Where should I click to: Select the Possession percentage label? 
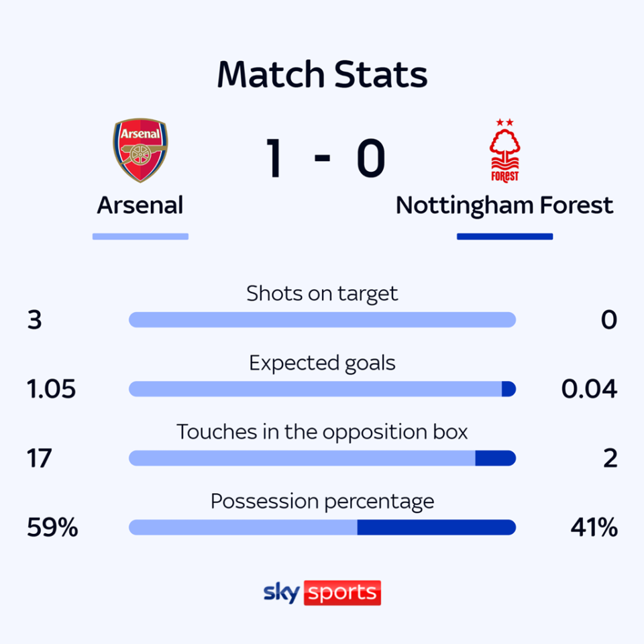(322, 501)
